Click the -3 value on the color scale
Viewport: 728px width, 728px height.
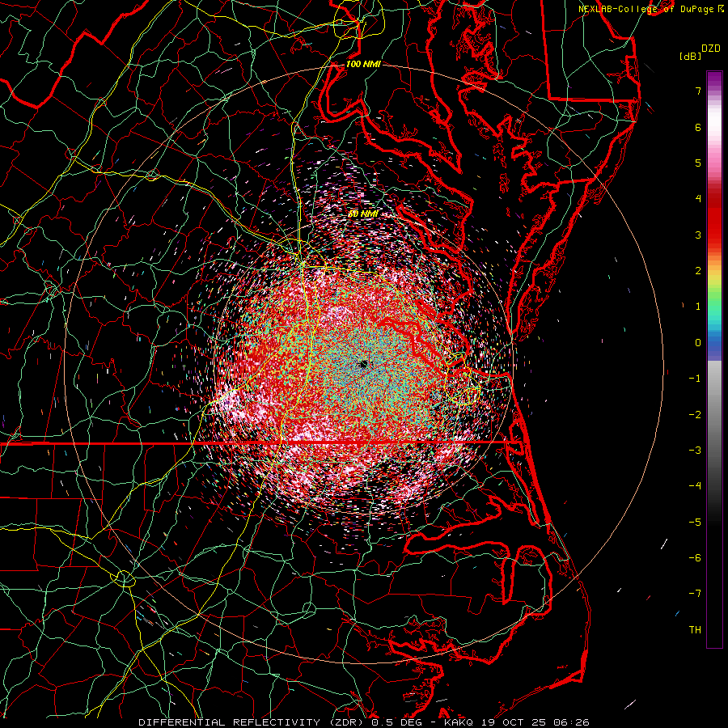pos(695,450)
